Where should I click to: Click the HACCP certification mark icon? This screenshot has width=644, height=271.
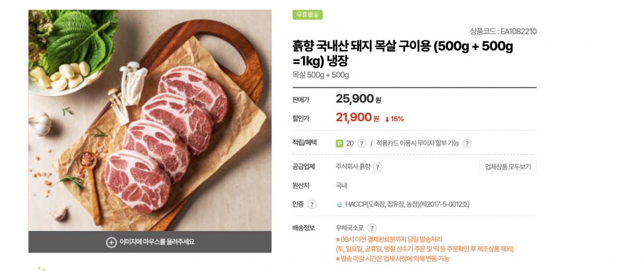(340, 205)
